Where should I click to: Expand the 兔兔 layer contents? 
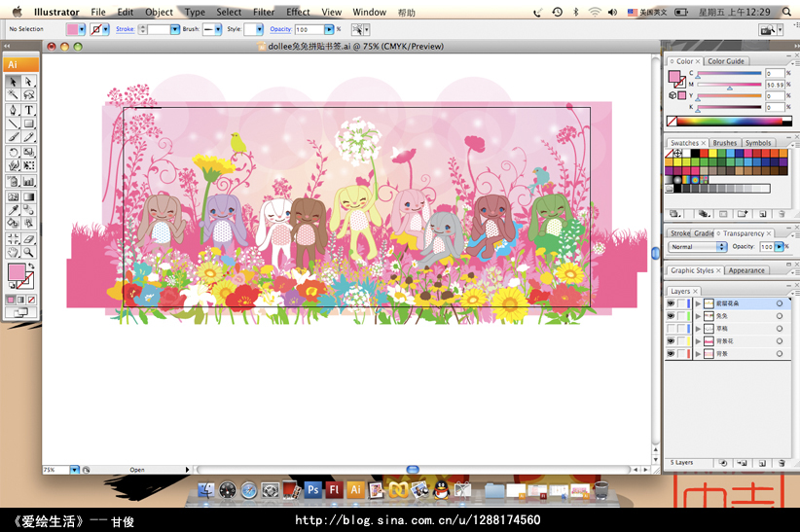(x=698, y=316)
